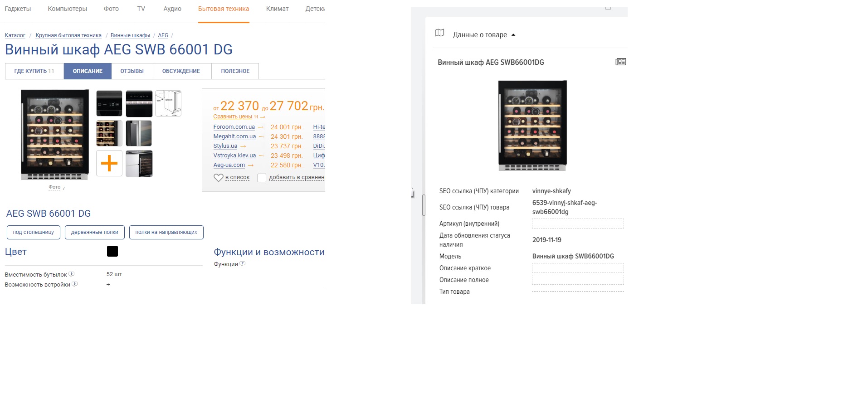This screenshot has width=868, height=399.
Task: Open the built-in kitchen view thumbnail
Action: 139,164
